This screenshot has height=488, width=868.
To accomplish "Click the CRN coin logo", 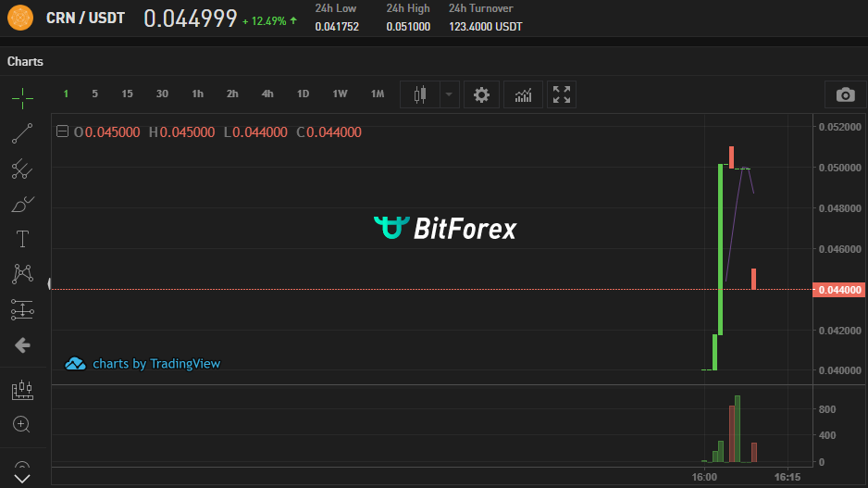I will point(20,18).
